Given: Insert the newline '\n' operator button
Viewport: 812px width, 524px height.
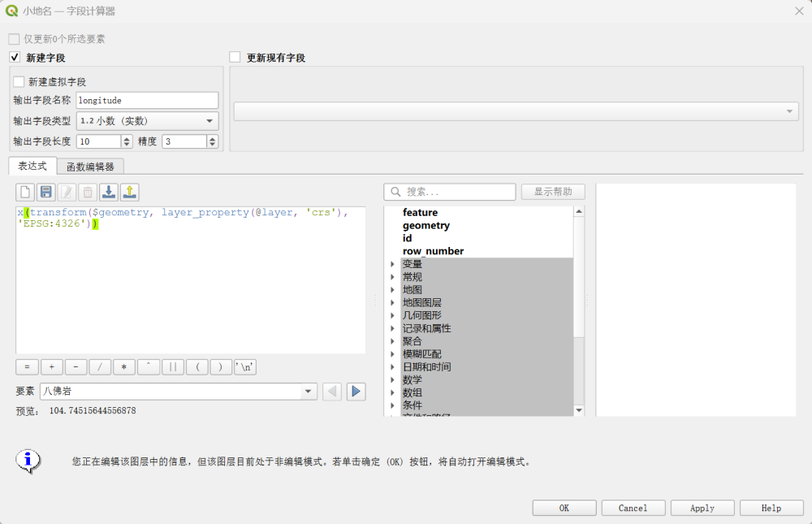Looking at the screenshot, I should coord(244,366).
